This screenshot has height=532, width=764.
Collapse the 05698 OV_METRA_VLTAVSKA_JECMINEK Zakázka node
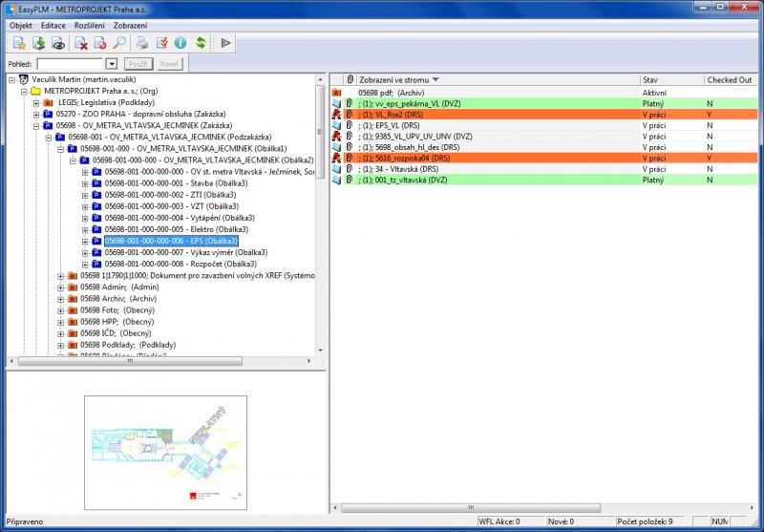pos(36,126)
